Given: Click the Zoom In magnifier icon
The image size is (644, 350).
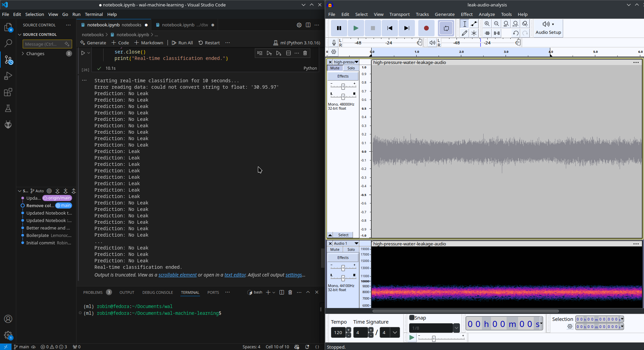Looking at the screenshot, I should (x=487, y=24).
